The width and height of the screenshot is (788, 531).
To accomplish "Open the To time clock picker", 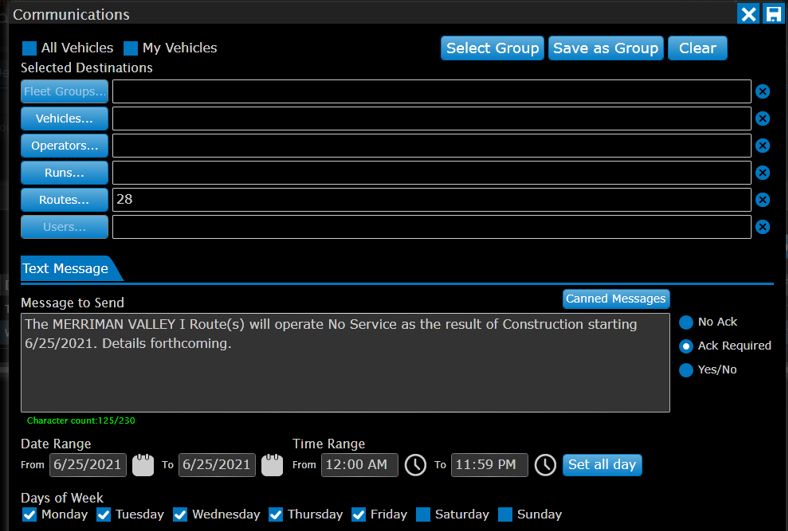I will tap(545, 465).
